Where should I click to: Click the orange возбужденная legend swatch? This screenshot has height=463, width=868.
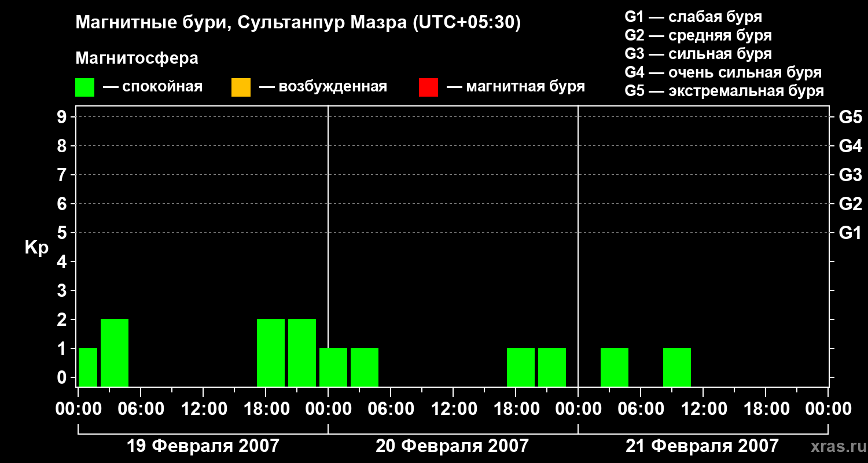[241, 87]
